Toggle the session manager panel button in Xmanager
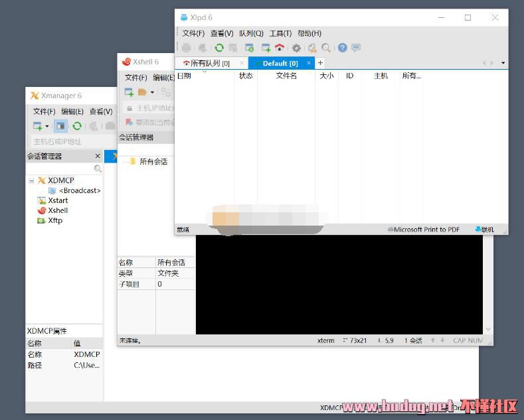Image resolution: width=524 pixels, height=420 pixels. coord(60,126)
